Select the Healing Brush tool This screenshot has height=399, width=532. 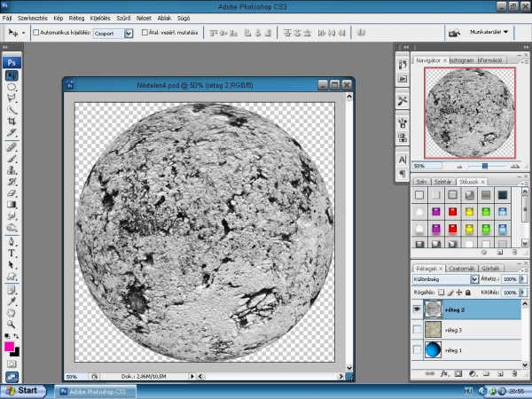pos(12,147)
